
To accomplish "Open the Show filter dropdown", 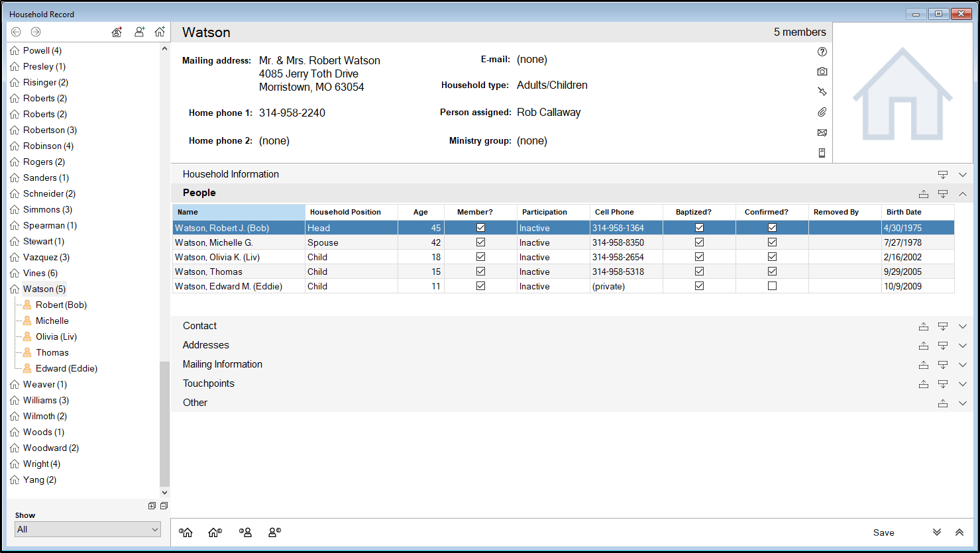I will 87,529.
